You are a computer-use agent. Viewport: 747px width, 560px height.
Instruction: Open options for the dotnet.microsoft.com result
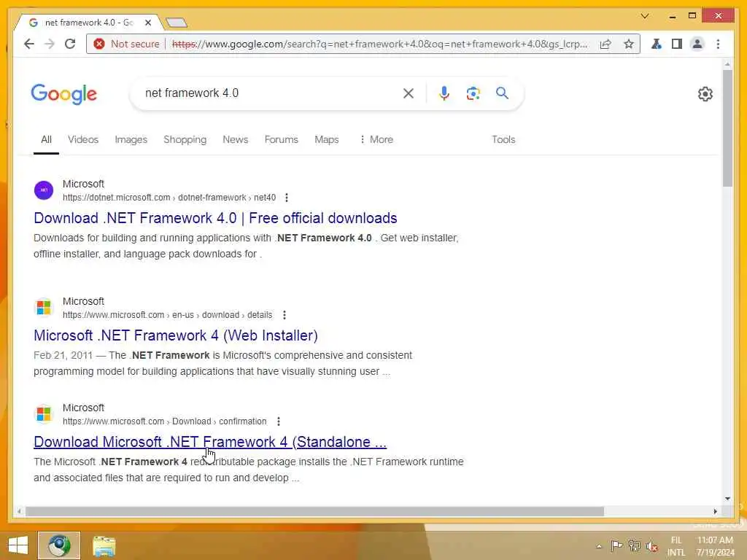pyautogui.click(x=286, y=198)
